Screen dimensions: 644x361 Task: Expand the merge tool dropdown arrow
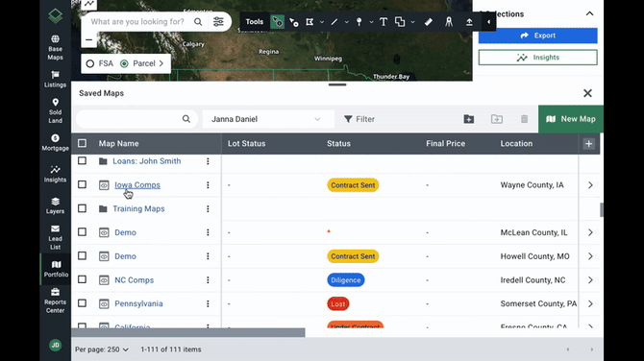(x=412, y=22)
